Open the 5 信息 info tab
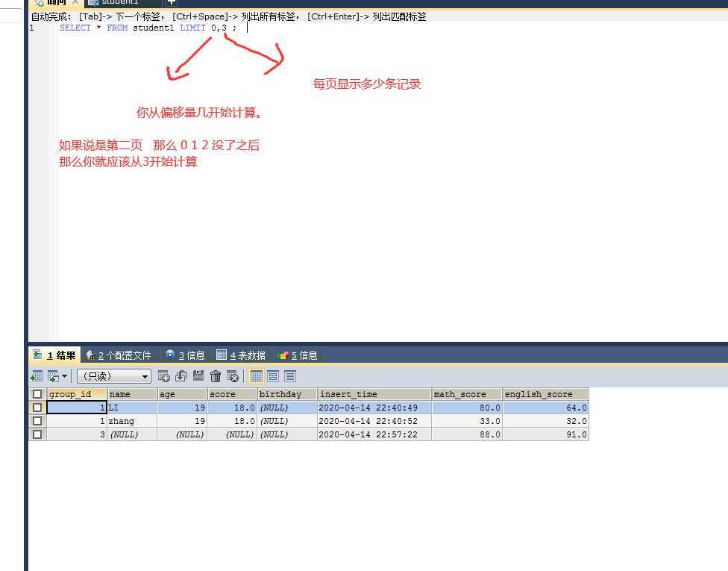The image size is (728, 571). click(297, 355)
